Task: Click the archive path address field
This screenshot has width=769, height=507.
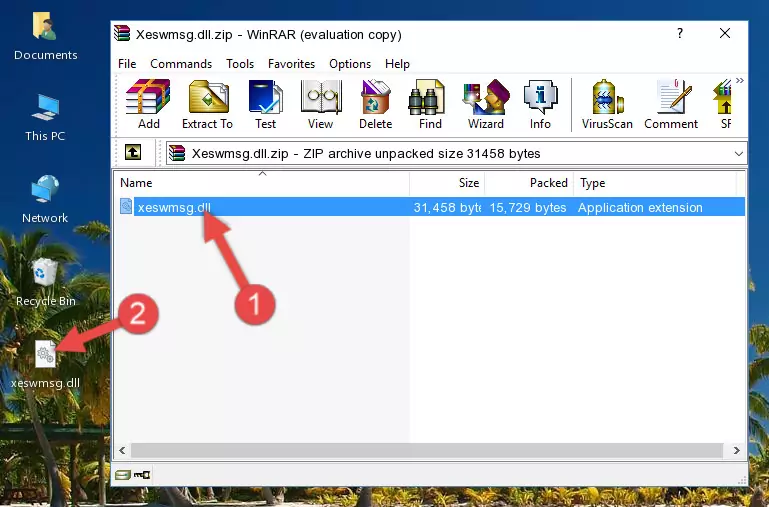Action: click(456, 153)
